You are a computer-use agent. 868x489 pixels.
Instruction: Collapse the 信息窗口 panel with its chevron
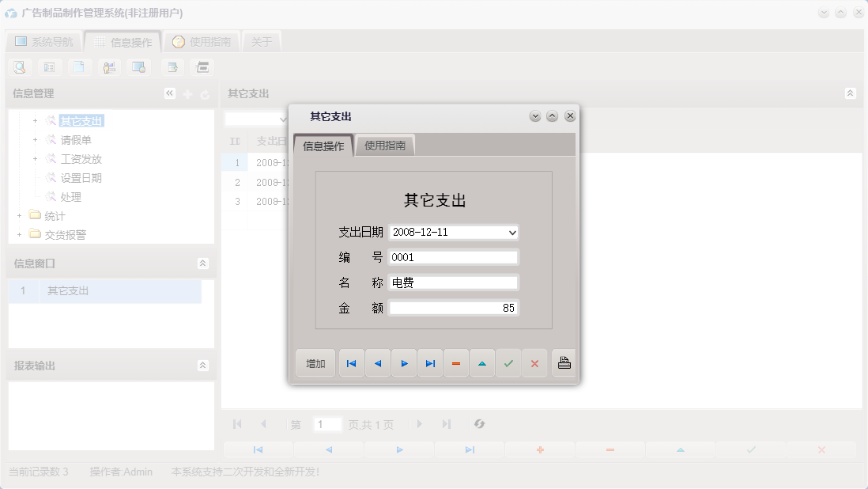tap(204, 263)
